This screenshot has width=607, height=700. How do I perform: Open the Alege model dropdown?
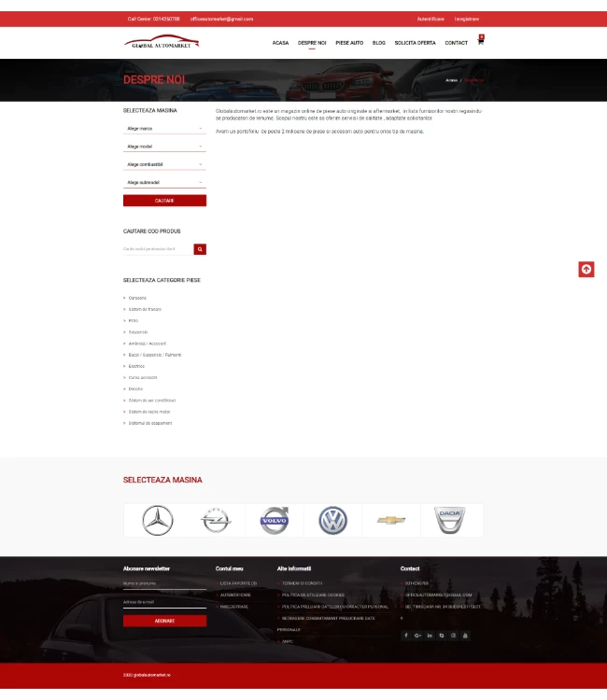[164, 147]
